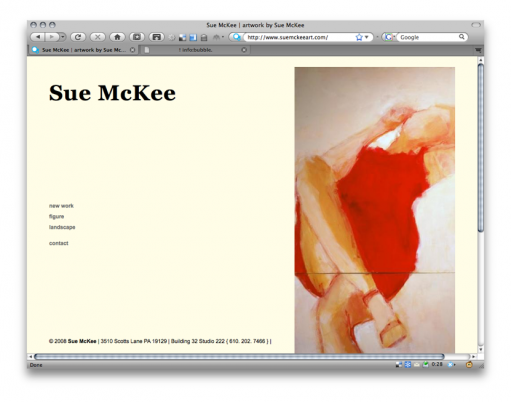Close the info:bubble tab
This screenshot has width=511, height=402.
[x=244, y=50]
